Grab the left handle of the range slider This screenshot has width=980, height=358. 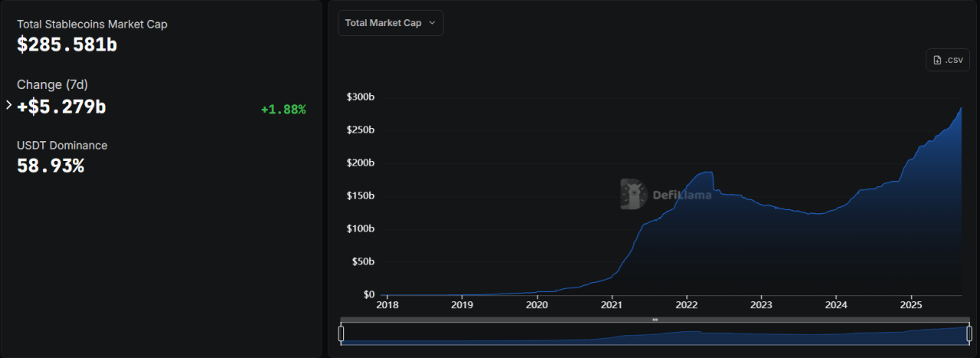341,333
